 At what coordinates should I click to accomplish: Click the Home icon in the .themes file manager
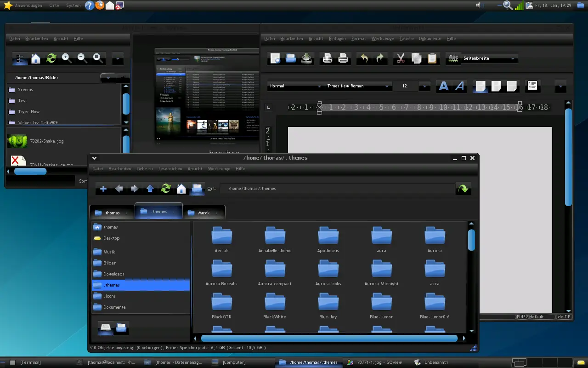click(x=181, y=189)
